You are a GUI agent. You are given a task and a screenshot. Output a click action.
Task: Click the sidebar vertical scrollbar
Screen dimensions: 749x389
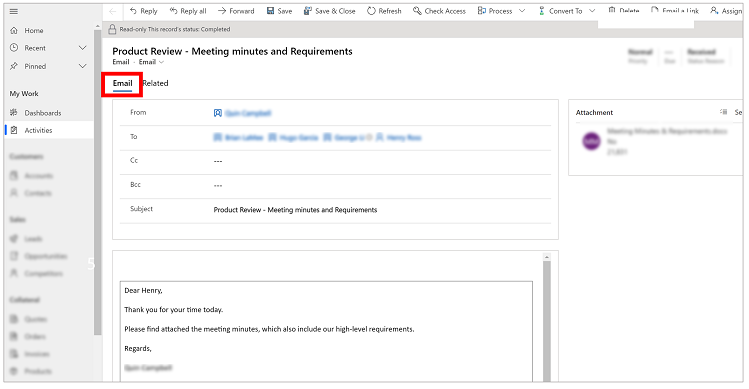click(97, 182)
